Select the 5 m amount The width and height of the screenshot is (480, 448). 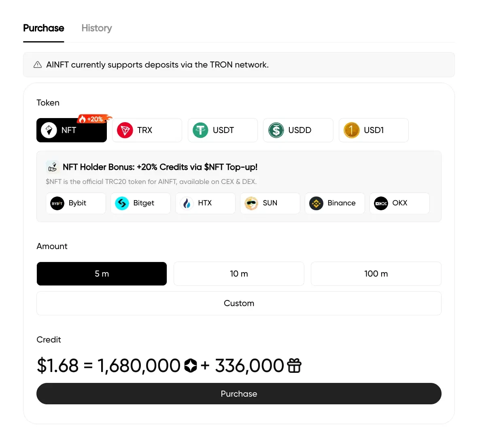[x=102, y=274]
